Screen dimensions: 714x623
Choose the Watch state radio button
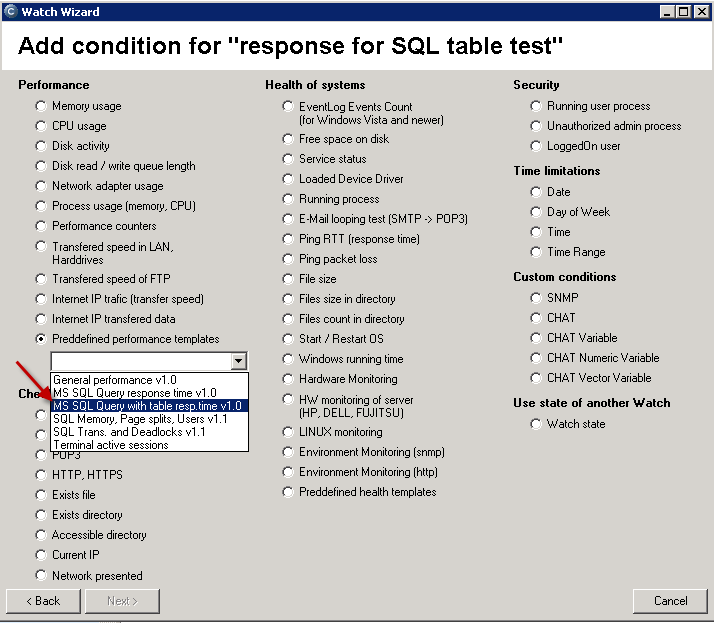click(536, 424)
